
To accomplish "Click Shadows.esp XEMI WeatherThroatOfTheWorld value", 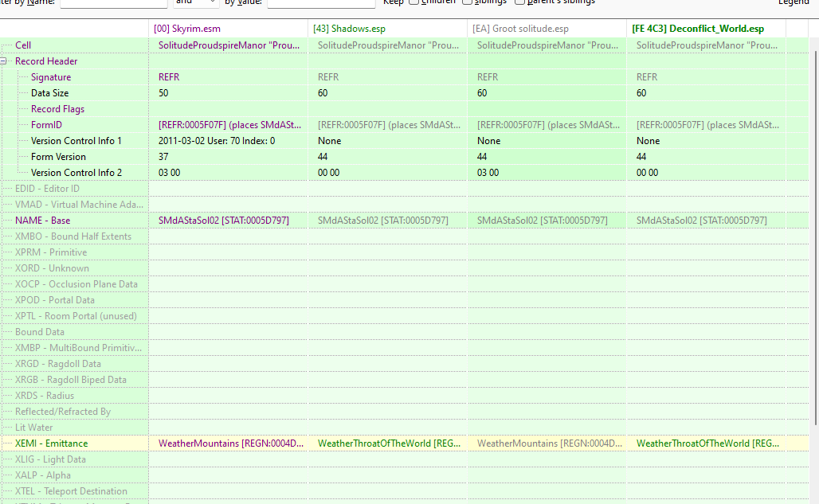I will pyautogui.click(x=389, y=443).
